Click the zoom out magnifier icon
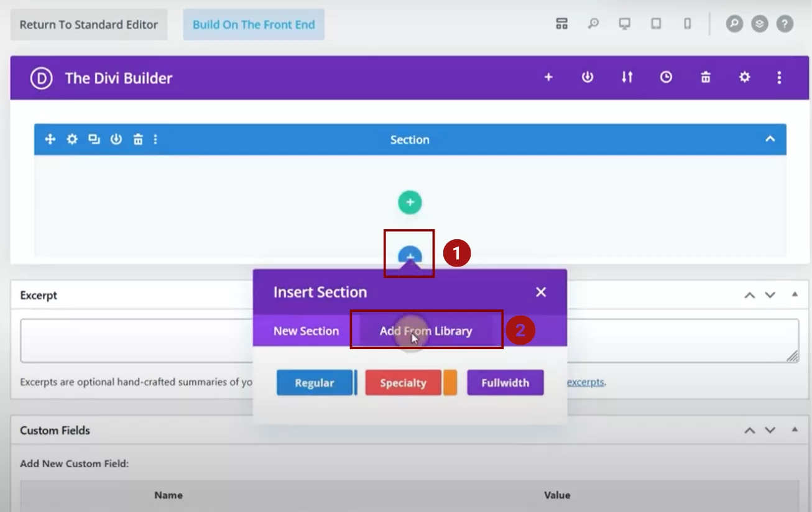The height and width of the screenshot is (512, 812). click(x=594, y=24)
